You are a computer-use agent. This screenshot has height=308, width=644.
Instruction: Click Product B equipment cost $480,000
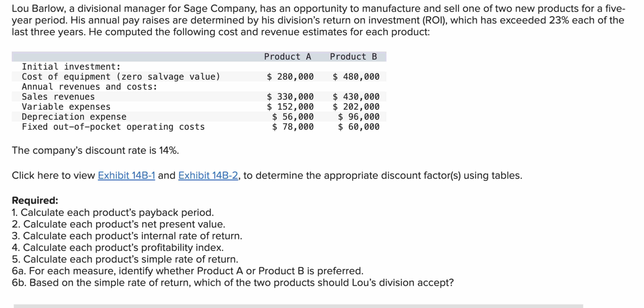(x=356, y=77)
